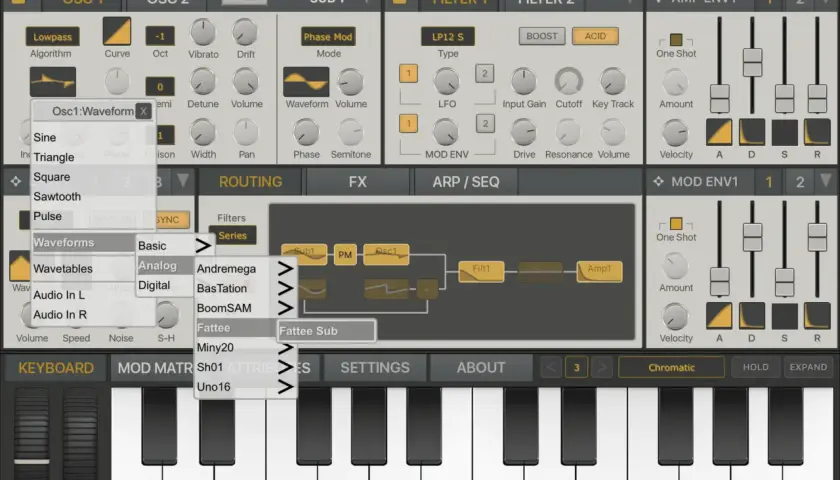
Task: Close the Osc1:Waveform popup
Action: click(x=143, y=111)
